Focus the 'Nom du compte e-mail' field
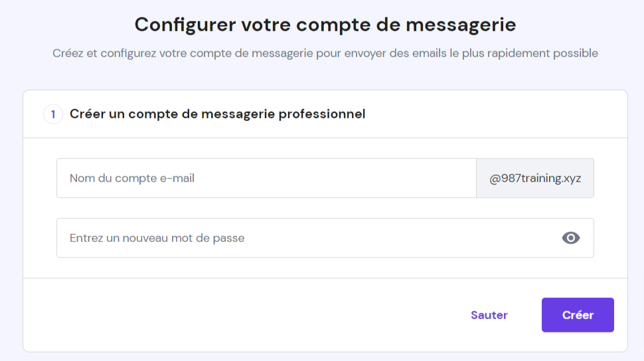The image size is (644, 361). (266, 178)
